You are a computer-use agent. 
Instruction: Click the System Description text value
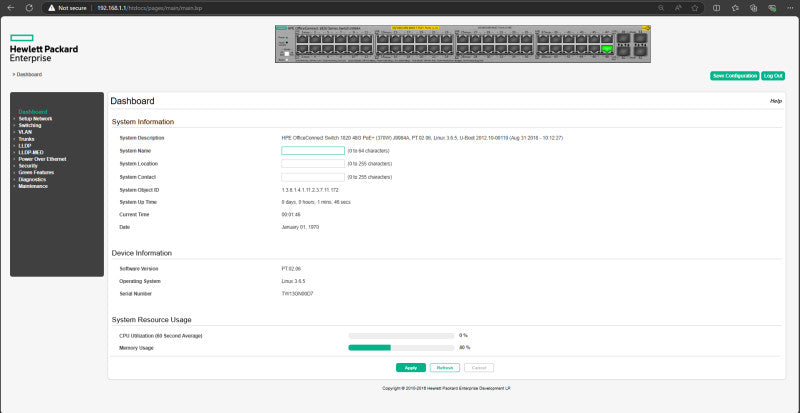click(x=422, y=138)
